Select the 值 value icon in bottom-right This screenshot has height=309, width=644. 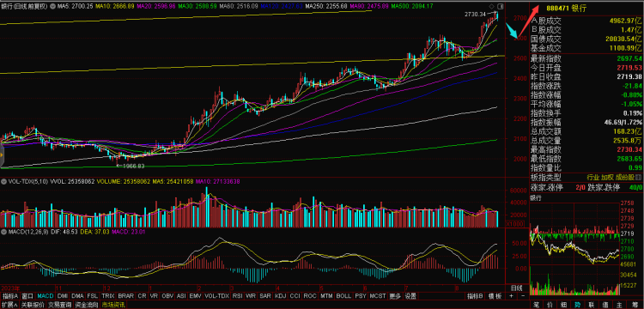tap(605, 305)
